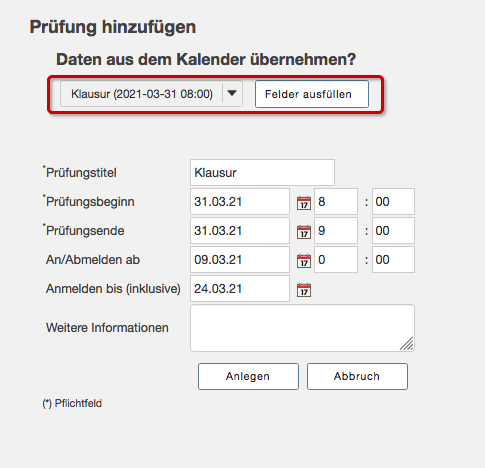Select the Prüfungsende date field
485x468 pixels.
click(x=240, y=230)
